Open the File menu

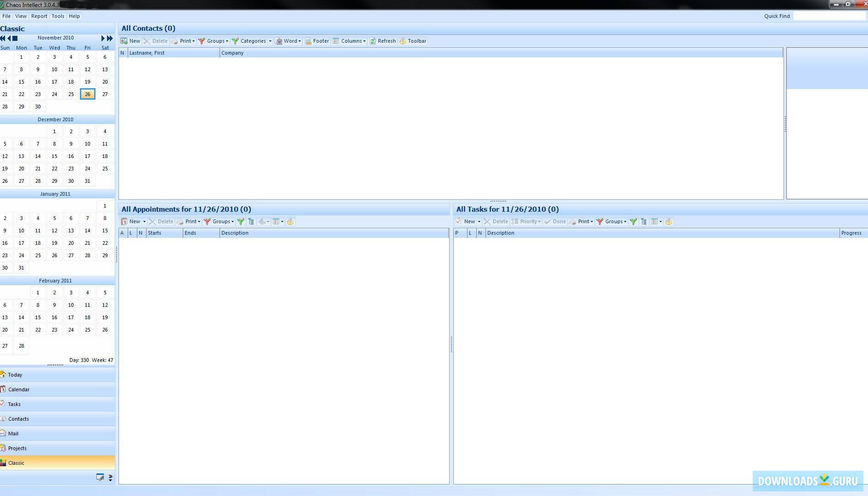click(6, 16)
